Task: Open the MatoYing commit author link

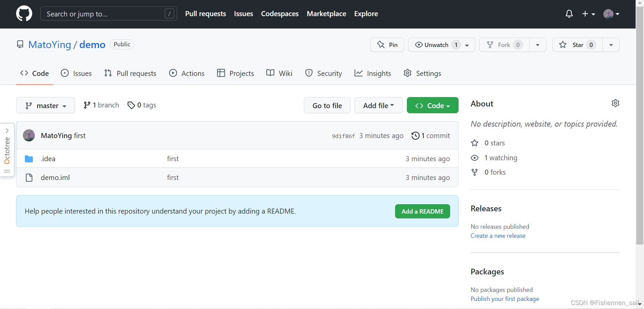Action: click(56, 136)
